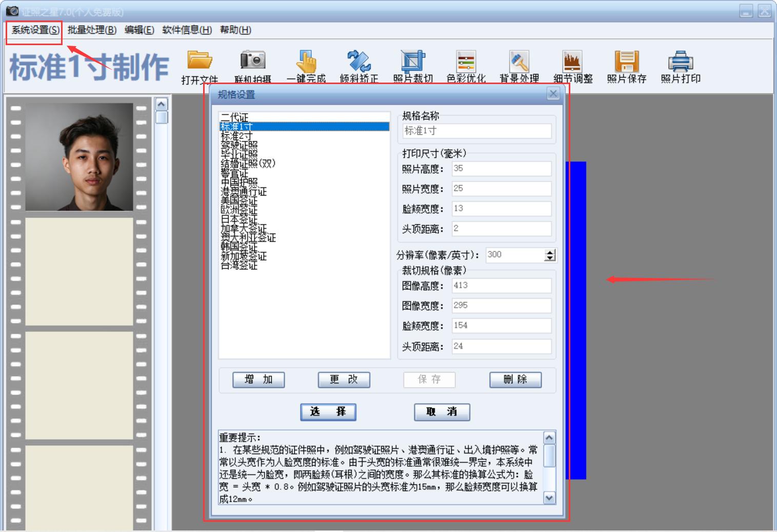This screenshot has width=777, height=532.
Task: Click the 增加 add button
Action: point(258,380)
